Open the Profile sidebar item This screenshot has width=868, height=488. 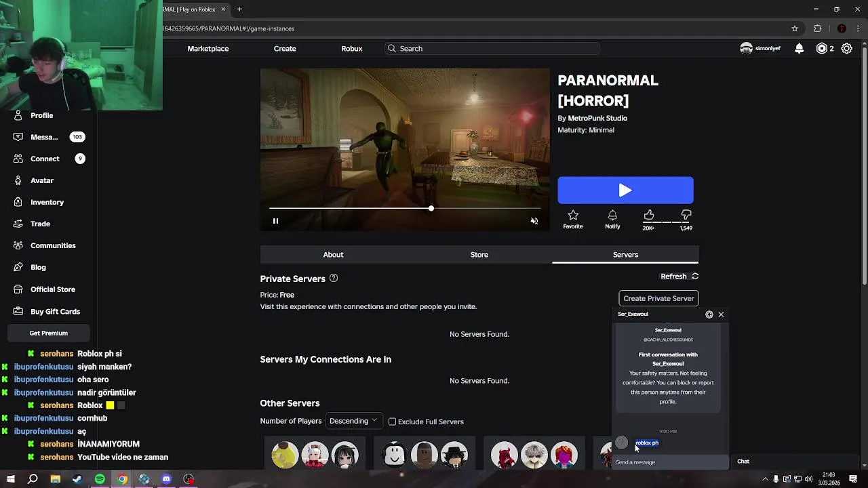coord(41,115)
